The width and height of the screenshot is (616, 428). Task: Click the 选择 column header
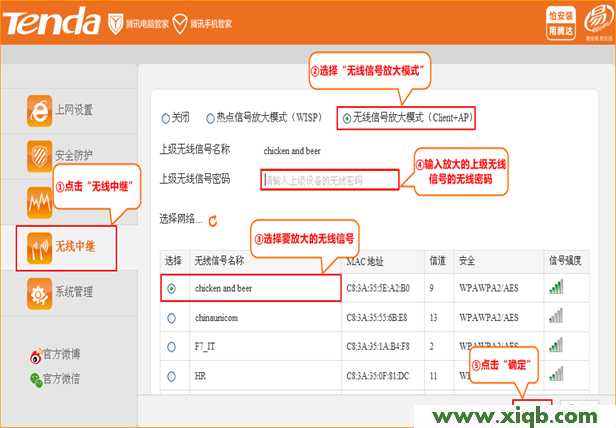[x=173, y=261]
